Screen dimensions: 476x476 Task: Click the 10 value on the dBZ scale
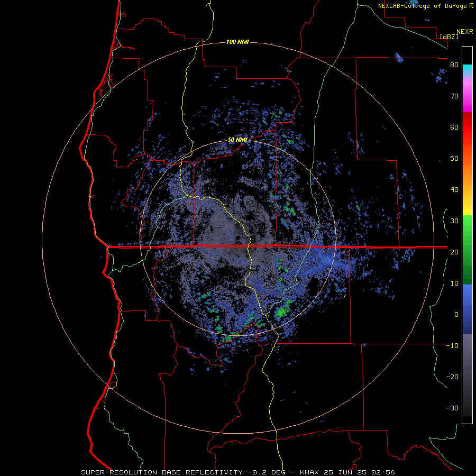[454, 283]
